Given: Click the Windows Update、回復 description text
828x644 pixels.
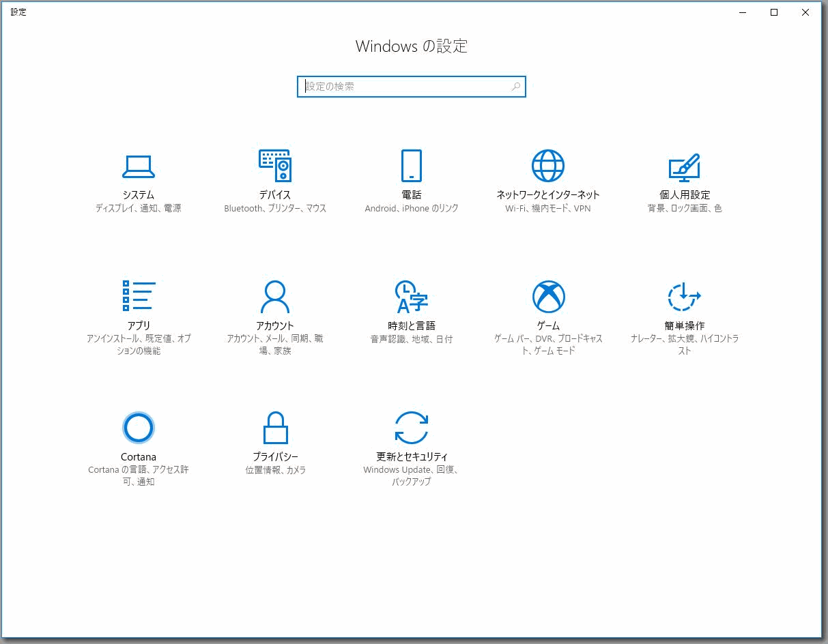Looking at the screenshot, I should pyautogui.click(x=412, y=476).
